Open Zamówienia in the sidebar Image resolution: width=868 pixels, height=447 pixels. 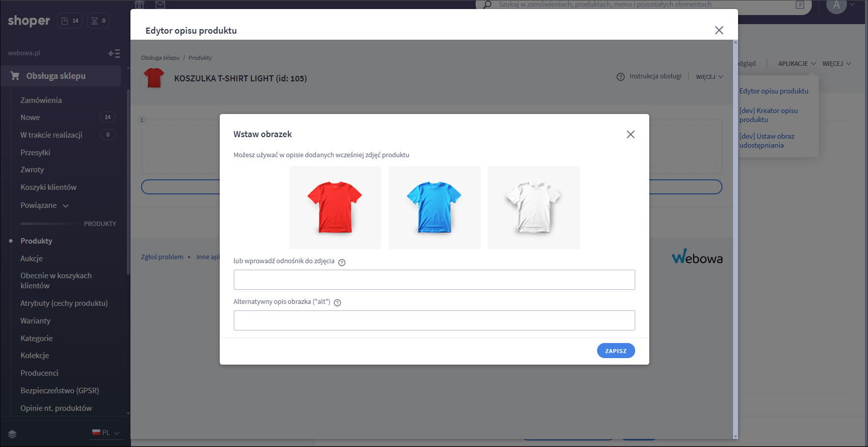coord(41,100)
